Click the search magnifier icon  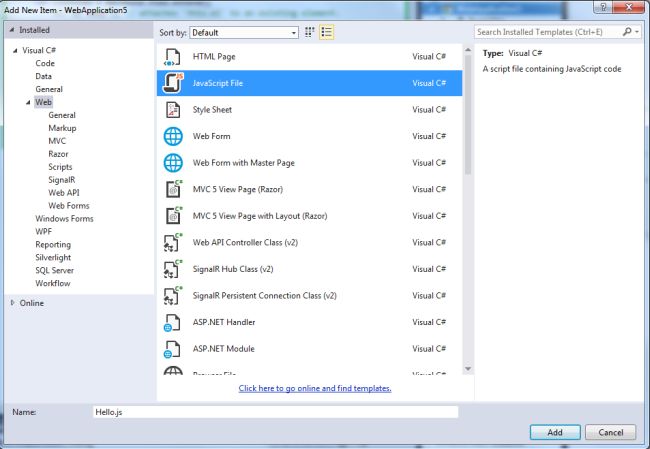pyautogui.click(x=627, y=32)
